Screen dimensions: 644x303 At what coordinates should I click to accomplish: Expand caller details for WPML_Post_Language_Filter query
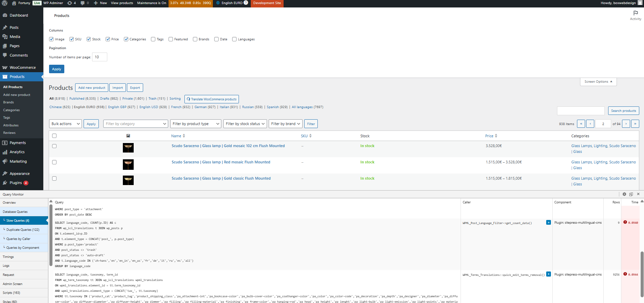548,223
